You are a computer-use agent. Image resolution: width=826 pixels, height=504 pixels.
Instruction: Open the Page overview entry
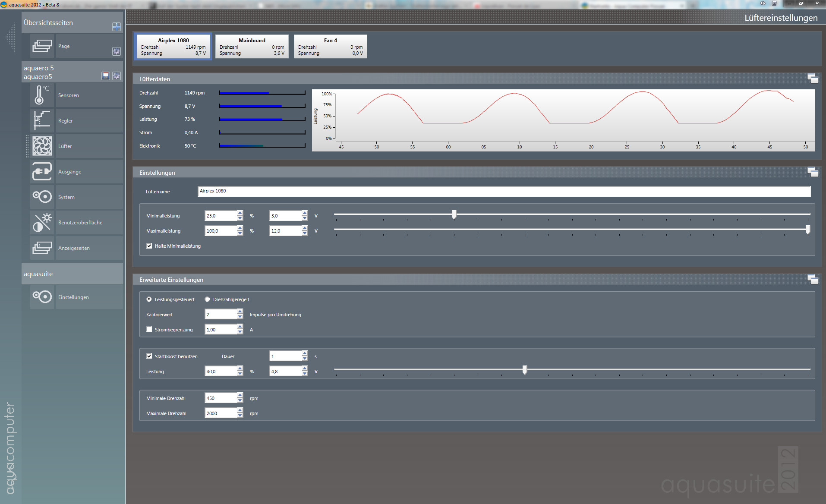pyautogui.click(x=64, y=46)
